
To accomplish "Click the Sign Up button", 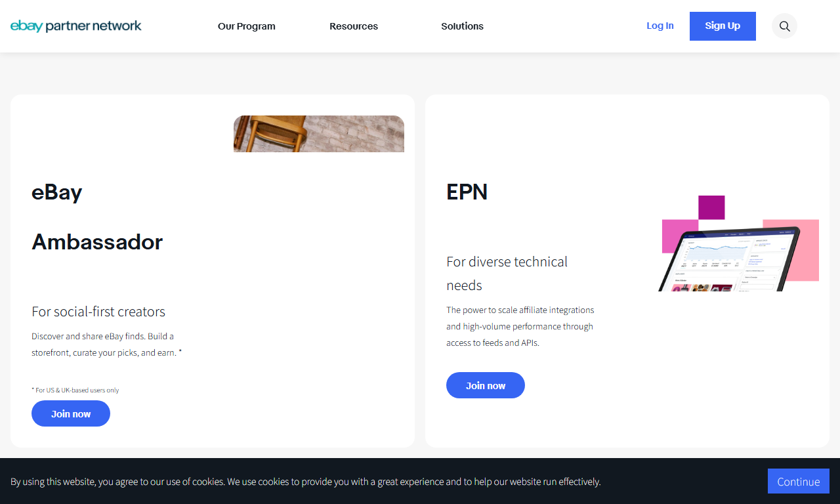I will point(723,26).
